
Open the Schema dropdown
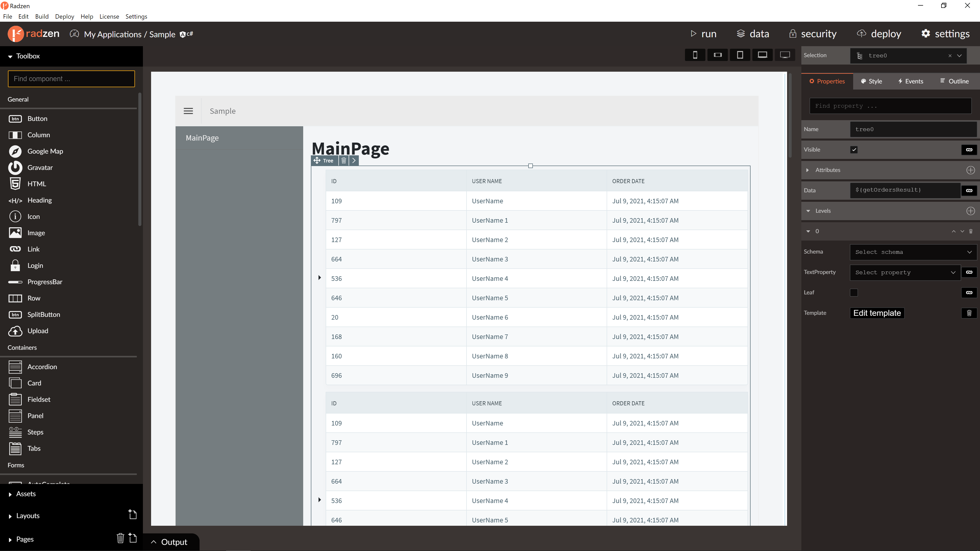tap(913, 252)
